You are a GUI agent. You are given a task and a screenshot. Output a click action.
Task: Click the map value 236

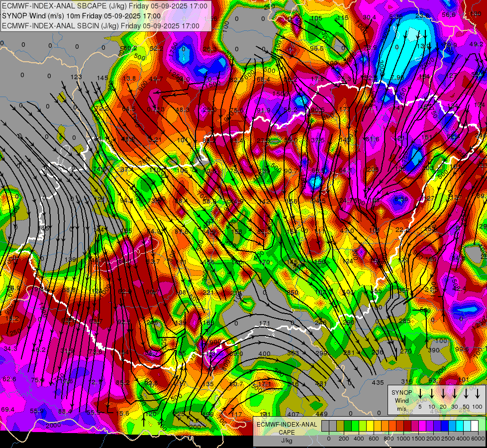pyautogui.click(x=378, y=352)
